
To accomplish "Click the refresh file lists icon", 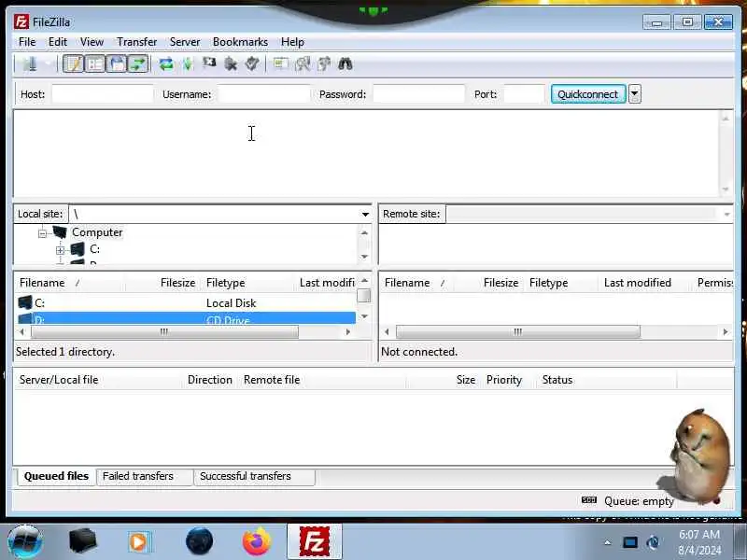I will coord(166,63).
